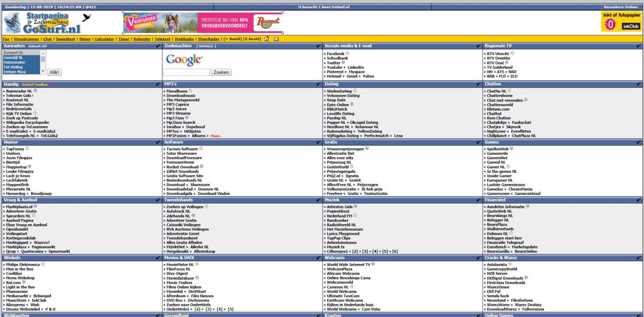The height and width of the screenshot is (317, 644).
Task: Click the star next to ChatNu NL
Action: [x=509, y=91]
